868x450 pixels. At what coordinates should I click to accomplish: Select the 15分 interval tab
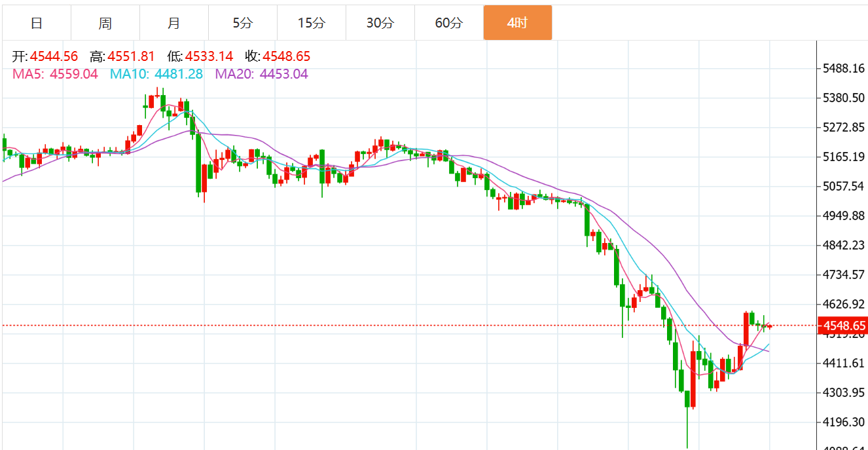pos(311,23)
